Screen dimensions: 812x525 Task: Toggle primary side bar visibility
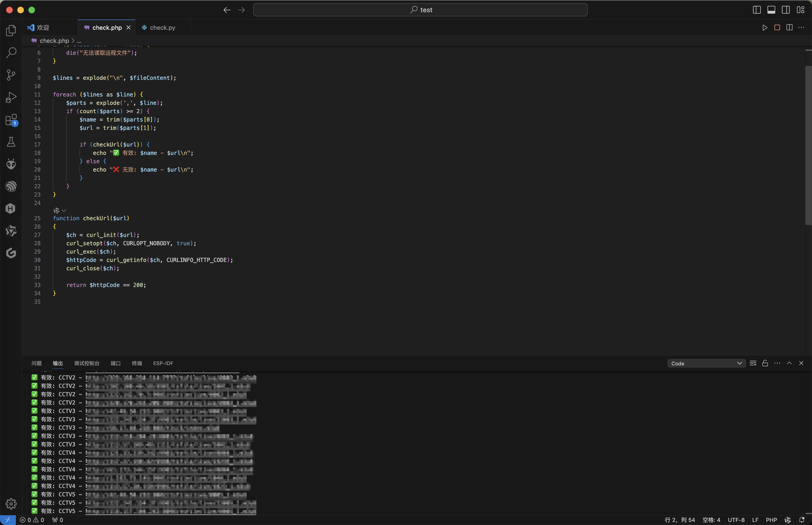756,10
